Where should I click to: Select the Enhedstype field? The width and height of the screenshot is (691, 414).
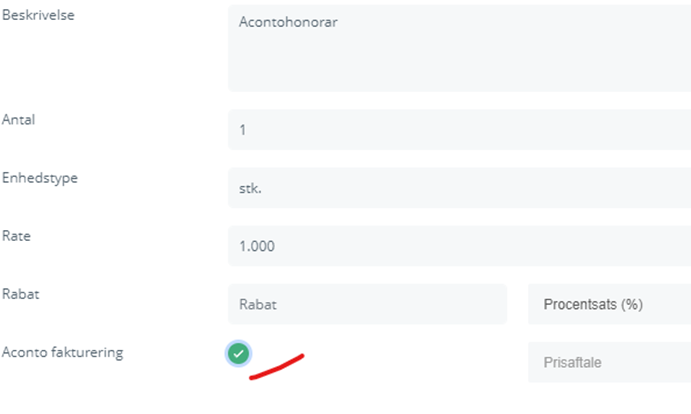point(460,188)
